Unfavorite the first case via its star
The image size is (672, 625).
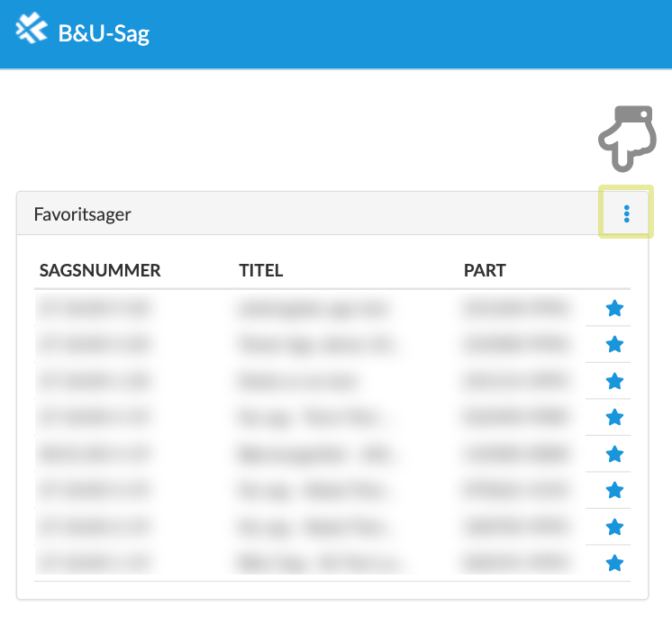click(614, 309)
